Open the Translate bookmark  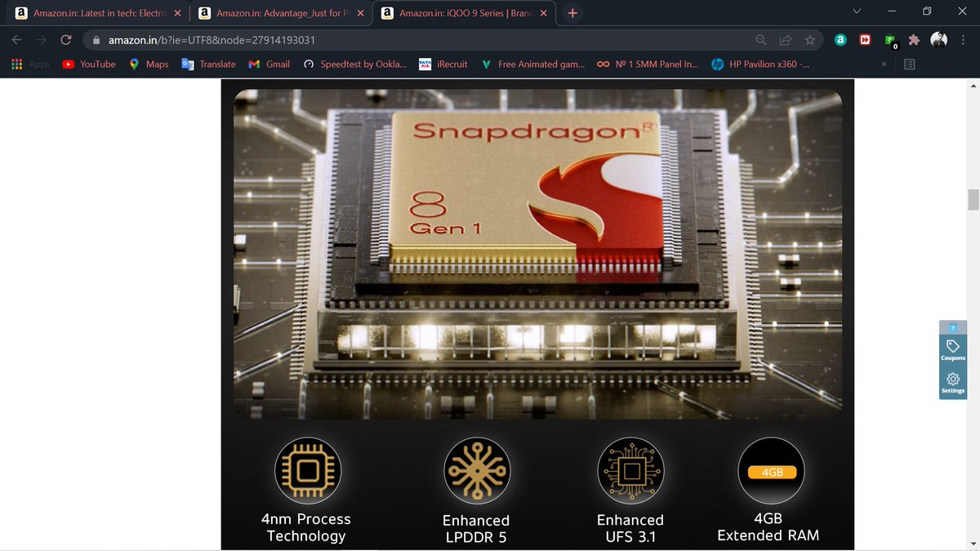point(208,64)
